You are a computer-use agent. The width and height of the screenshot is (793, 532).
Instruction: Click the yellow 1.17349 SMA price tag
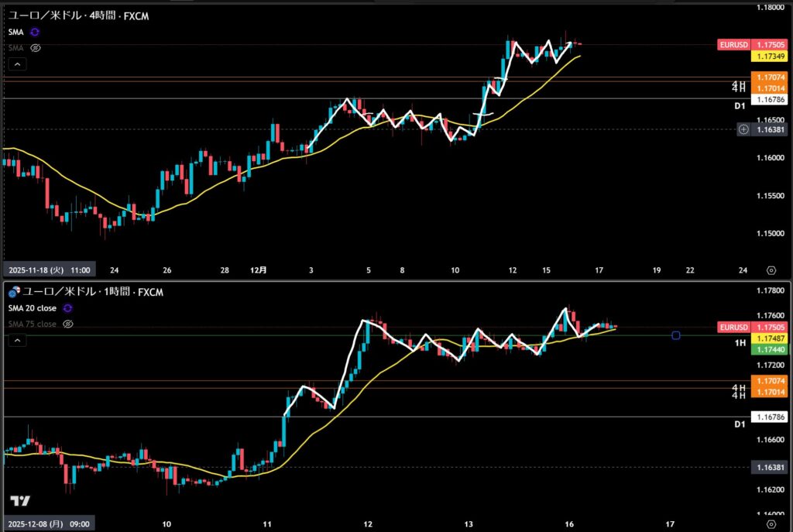(x=770, y=57)
